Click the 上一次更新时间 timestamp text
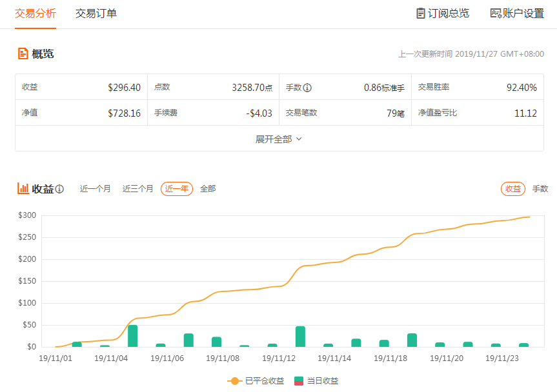 pyautogui.click(x=471, y=54)
